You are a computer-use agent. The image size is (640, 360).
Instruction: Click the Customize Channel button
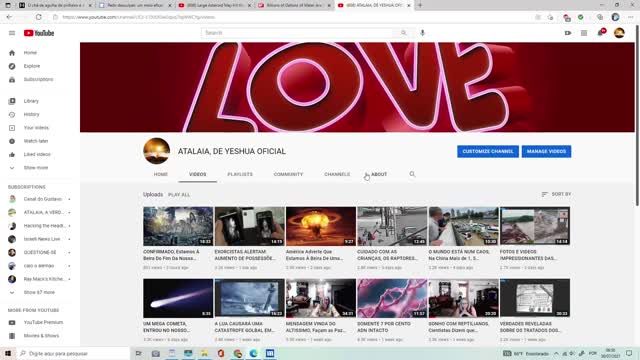click(488, 151)
